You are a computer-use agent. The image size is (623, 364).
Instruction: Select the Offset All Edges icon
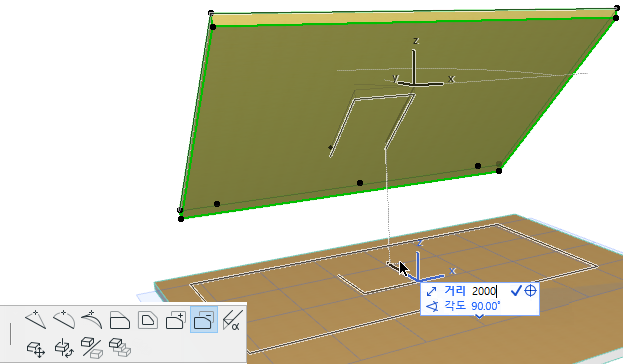[148, 320]
